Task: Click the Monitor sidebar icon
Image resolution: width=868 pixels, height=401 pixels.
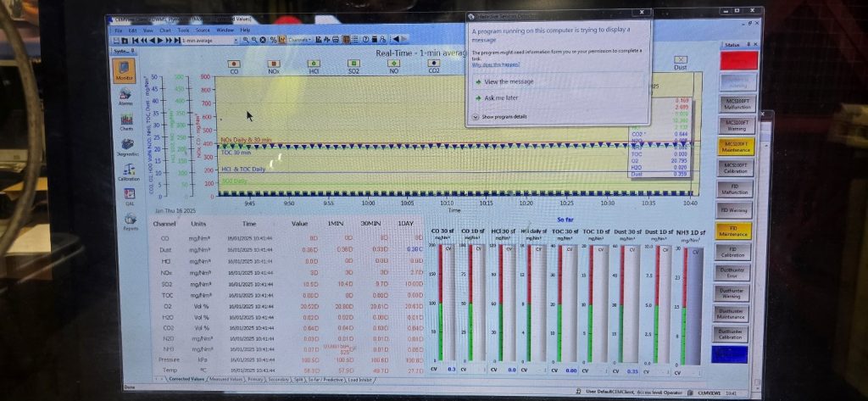Action: (x=125, y=70)
